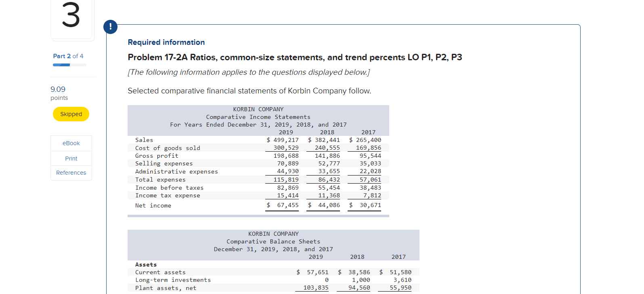
Task: Click the 2019 income before taxes 82,869
Action: pyautogui.click(x=288, y=188)
